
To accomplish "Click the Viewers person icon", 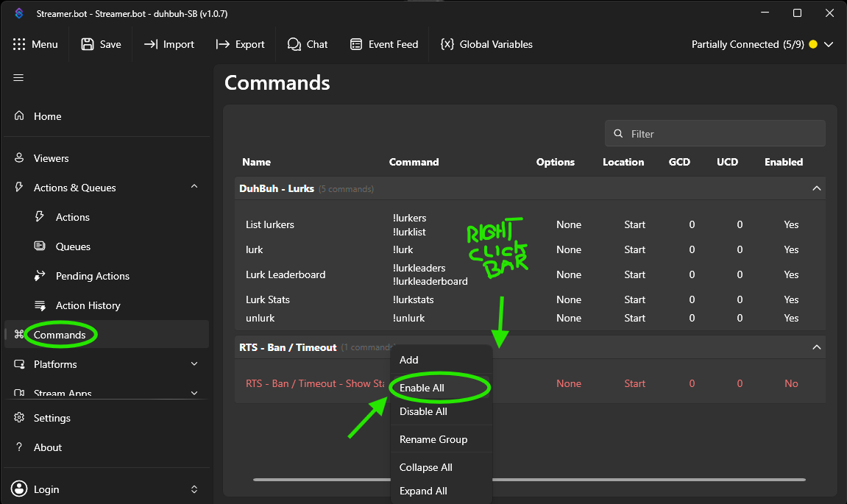I will [19, 157].
